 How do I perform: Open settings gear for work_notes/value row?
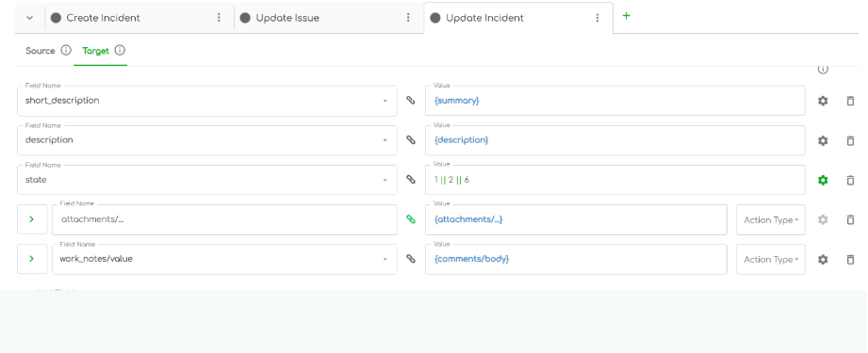[823, 259]
